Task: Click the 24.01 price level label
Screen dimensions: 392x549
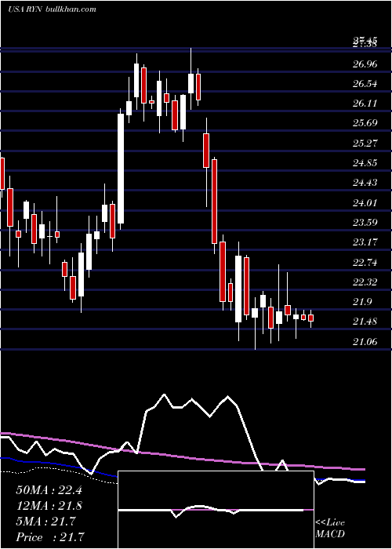Action: tap(365, 202)
